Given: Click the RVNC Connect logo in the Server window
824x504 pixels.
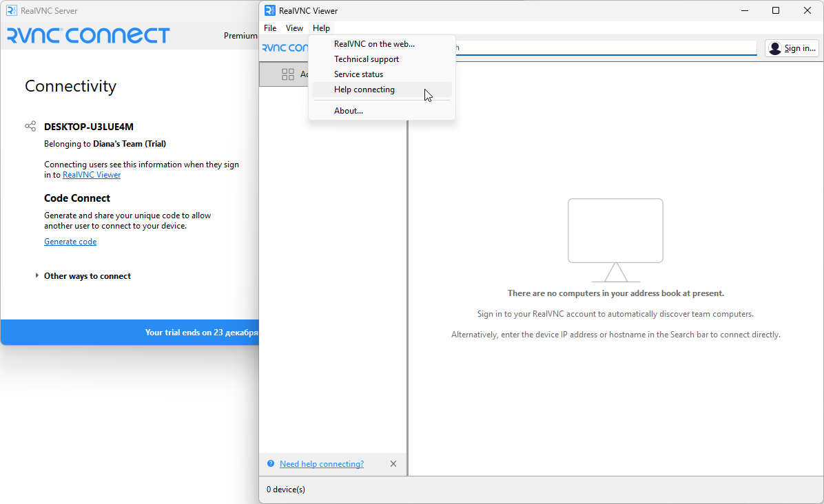Looking at the screenshot, I should [x=87, y=35].
